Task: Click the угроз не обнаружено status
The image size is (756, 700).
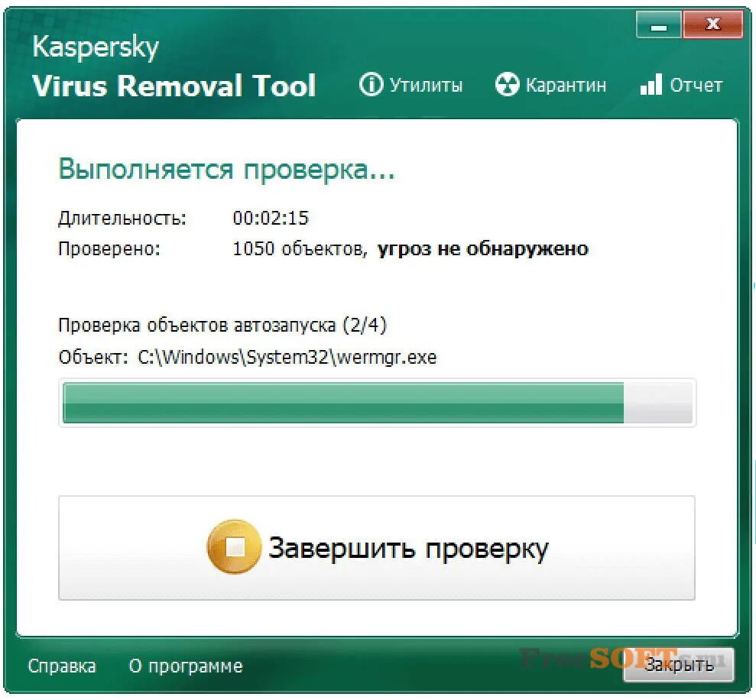Action: (x=482, y=249)
